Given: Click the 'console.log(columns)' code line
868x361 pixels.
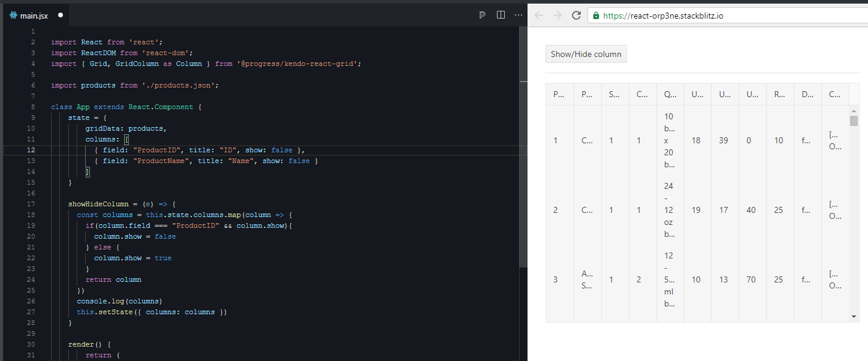Looking at the screenshot, I should (x=119, y=301).
